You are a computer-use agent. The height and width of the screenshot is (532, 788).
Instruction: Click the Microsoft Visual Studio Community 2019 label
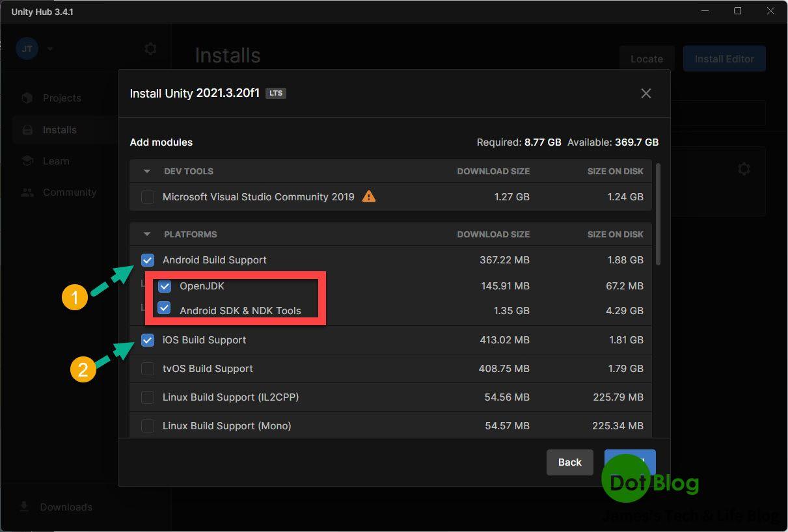pos(258,196)
